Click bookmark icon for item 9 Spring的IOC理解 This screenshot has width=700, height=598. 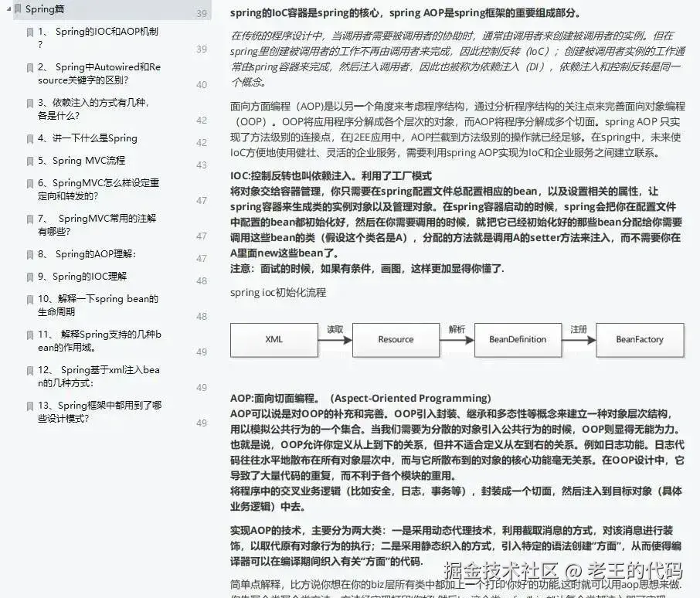tap(30, 277)
